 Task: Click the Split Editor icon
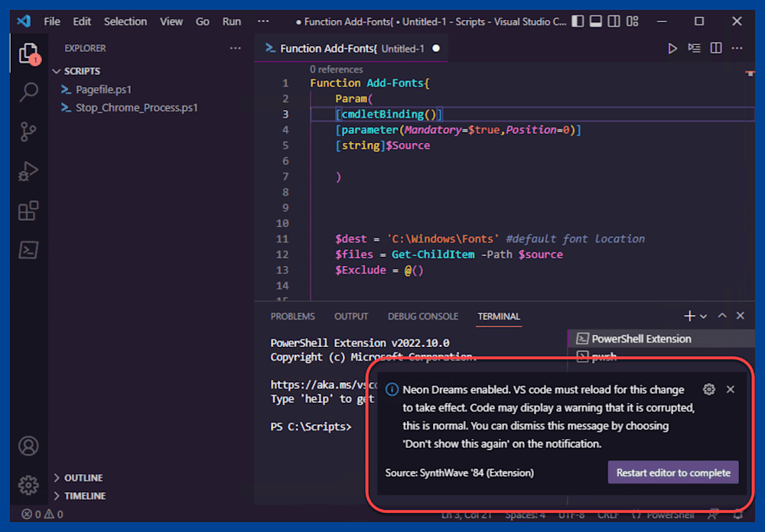coord(715,47)
